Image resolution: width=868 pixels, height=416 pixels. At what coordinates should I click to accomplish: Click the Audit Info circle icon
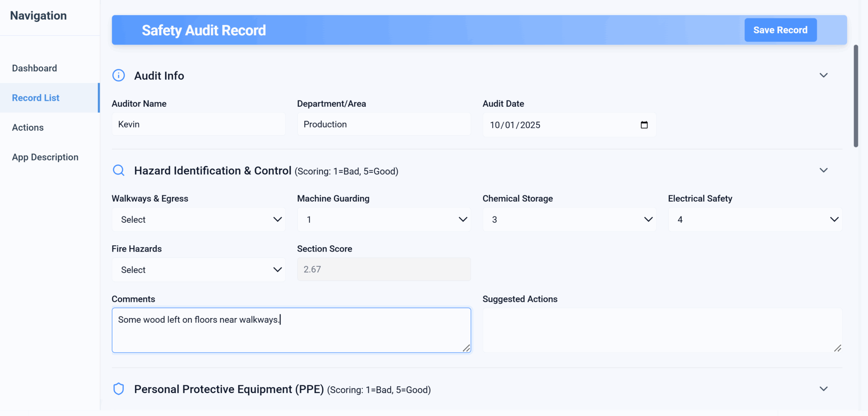click(x=119, y=75)
